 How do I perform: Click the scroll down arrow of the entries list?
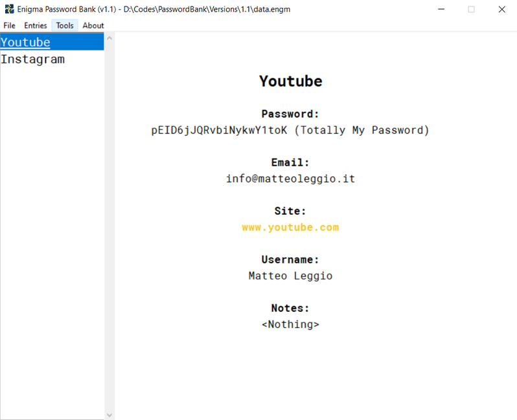109,415
